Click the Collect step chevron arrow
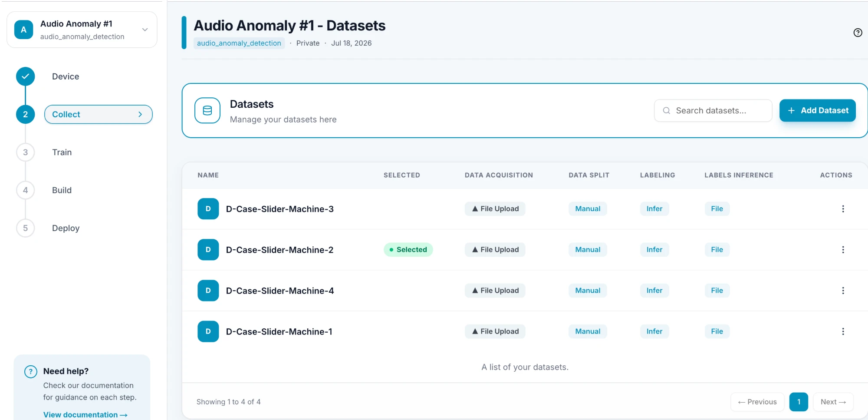The image size is (868, 420). tap(140, 114)
